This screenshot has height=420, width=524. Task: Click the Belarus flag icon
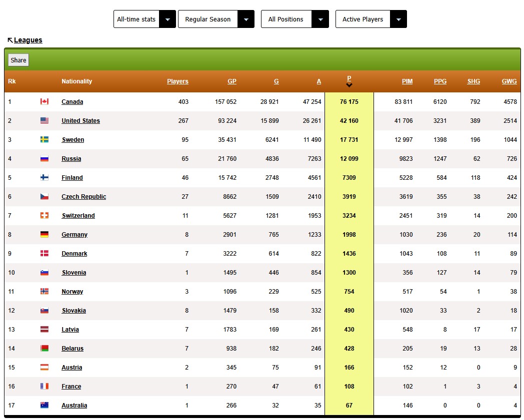tap(44, 348)
